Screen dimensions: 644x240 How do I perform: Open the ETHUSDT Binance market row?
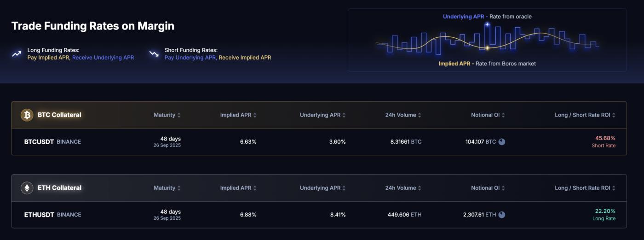(x=52, y=215)
